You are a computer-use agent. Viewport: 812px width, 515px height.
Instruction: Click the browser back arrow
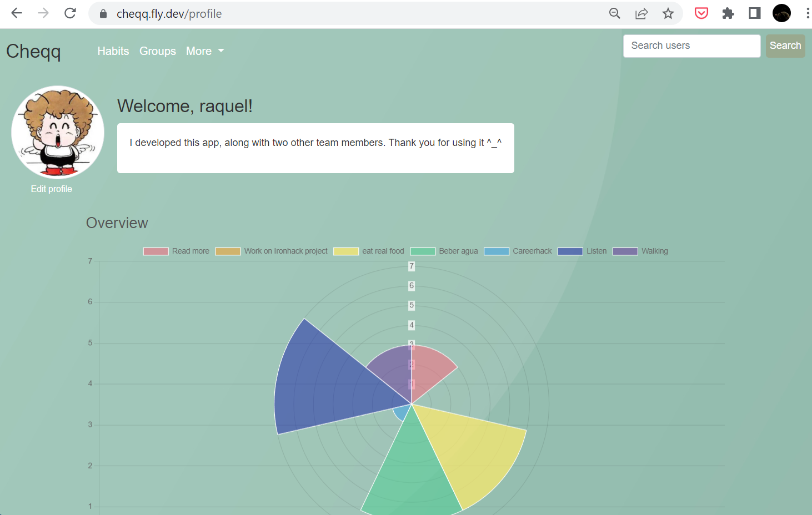[x=17, y=13]
